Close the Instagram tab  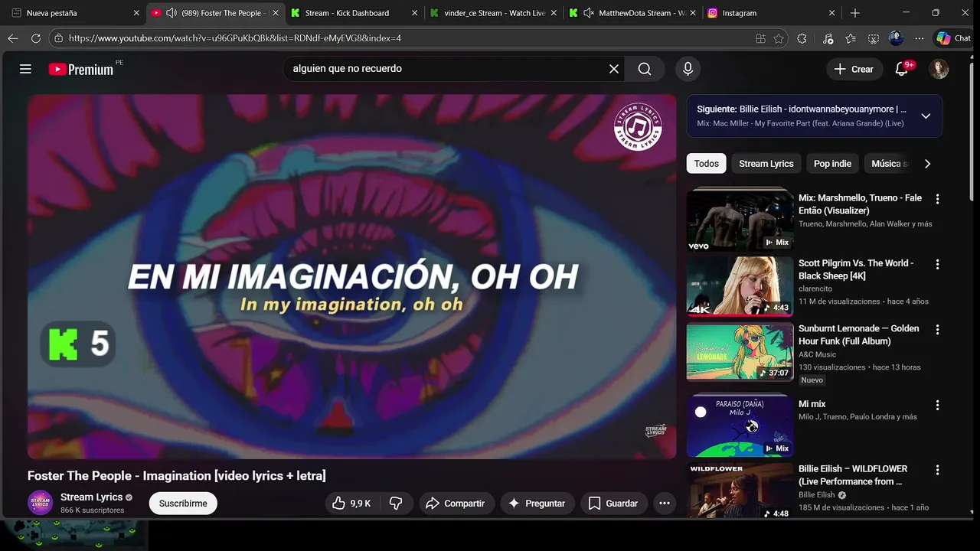tap(832, 13)
